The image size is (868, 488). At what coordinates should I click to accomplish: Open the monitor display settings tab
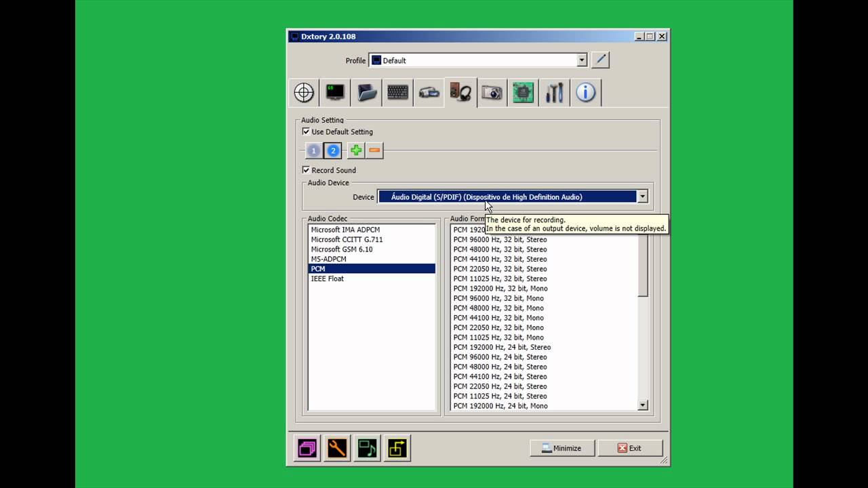[335, 92]
